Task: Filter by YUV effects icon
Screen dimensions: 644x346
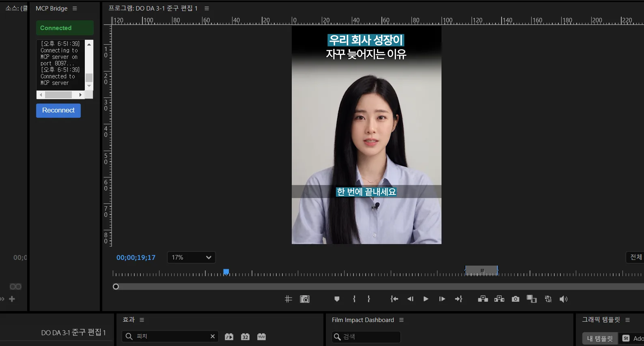Action: 261,337
